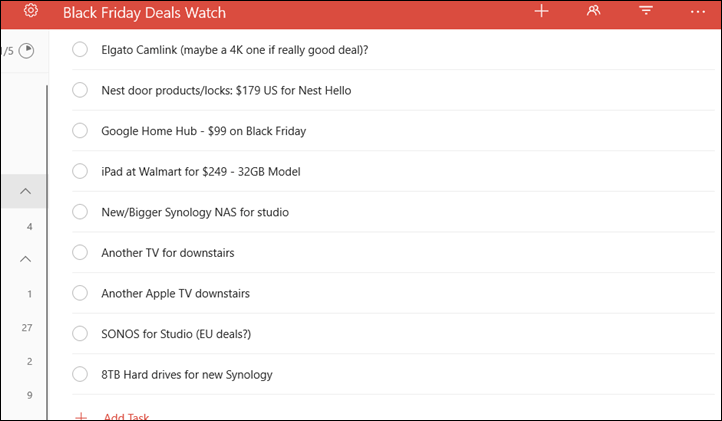Open task 'Elgato Camlink (maybe a 4K one...'
This screenshot has height=421, width=722.
(x=234, y=50)
